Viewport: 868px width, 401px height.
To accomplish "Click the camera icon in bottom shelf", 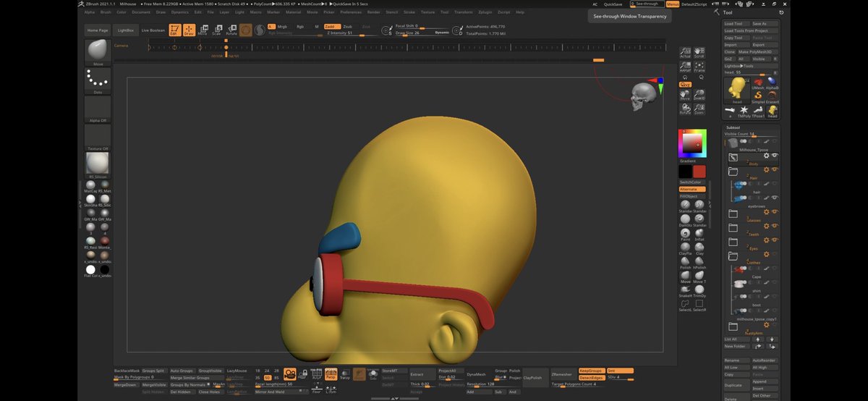I will (x=290, y=373).
